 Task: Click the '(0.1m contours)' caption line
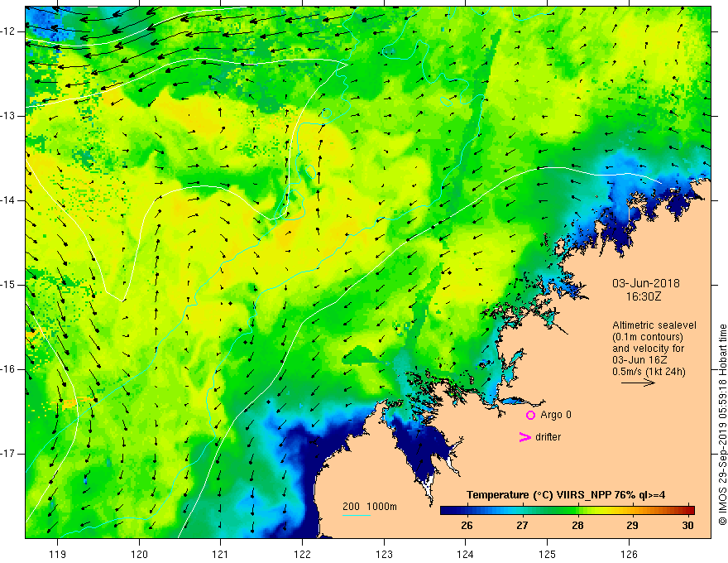pyautogui.click(x=648, y=337)
